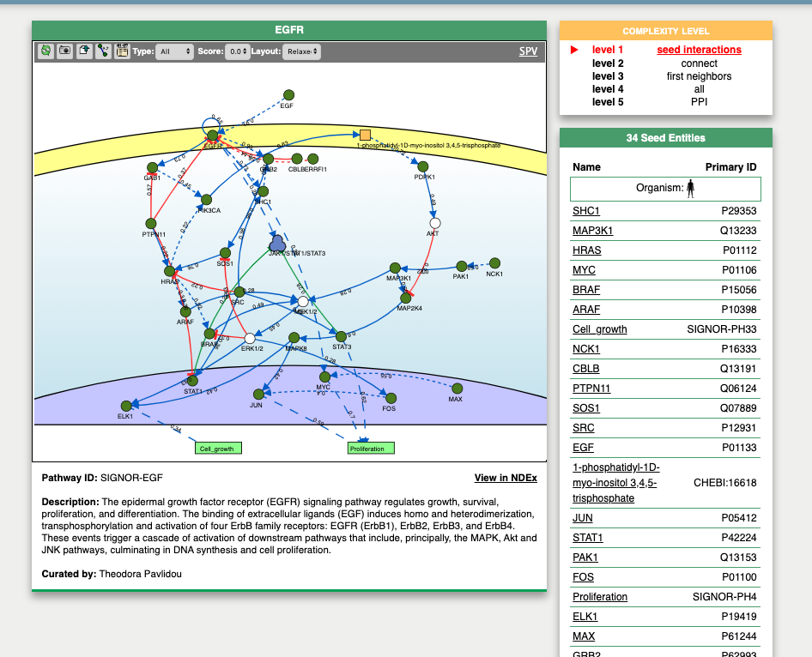
Task: Click the EGFR node on the membrane
Action: click(212, 136)
